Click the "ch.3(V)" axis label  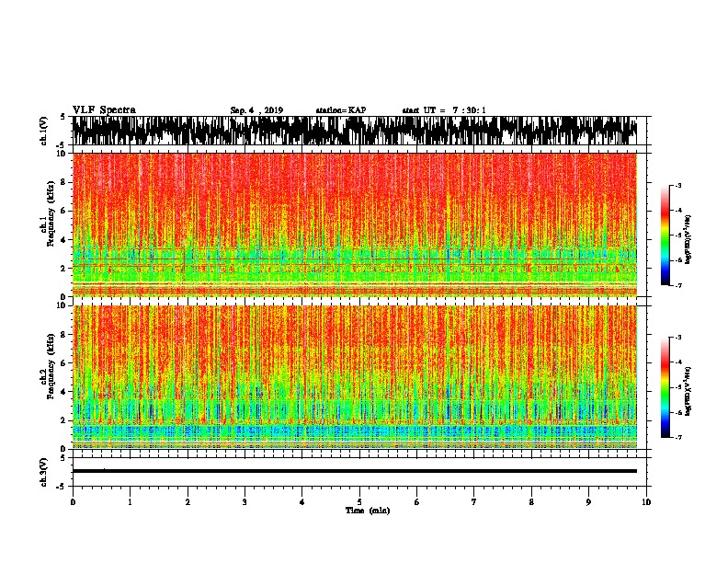(x=44, y=472)
